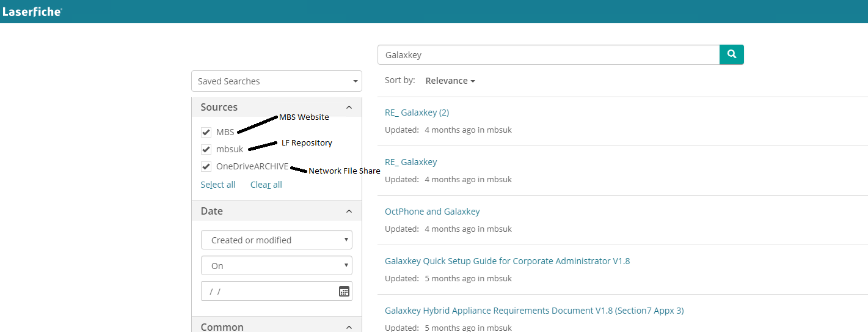Uncheck the mbsuk source checkbox
Image resolution: width=868 pixels, height=332 pixels.
click(x=206, y=149)
